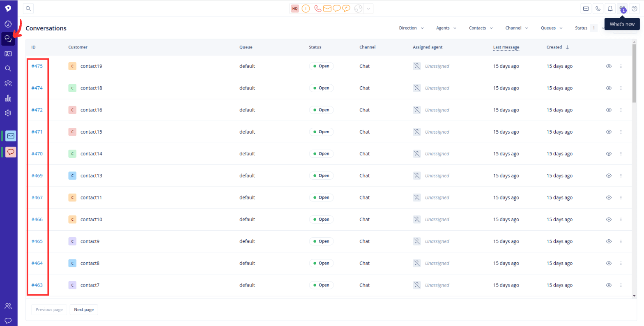The height and width of the screenshot is (326, 644).
Task: Click Unassigned agent in contact18 row
Action: [437, 88]
